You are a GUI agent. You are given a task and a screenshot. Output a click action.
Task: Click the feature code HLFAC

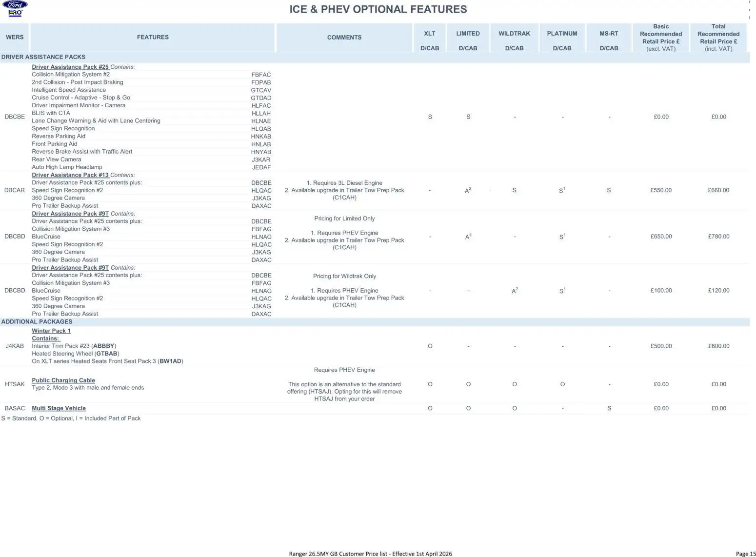coord(261,106)
